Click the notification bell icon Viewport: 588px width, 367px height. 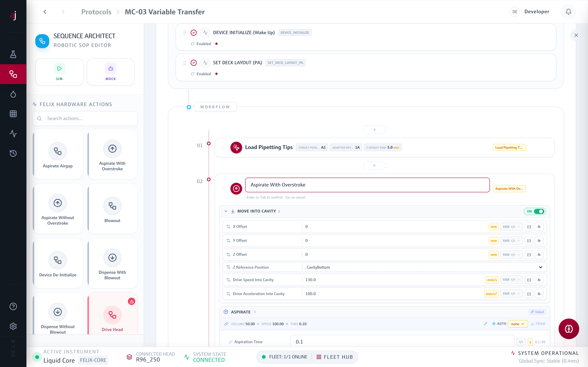[x=568, y=12]
